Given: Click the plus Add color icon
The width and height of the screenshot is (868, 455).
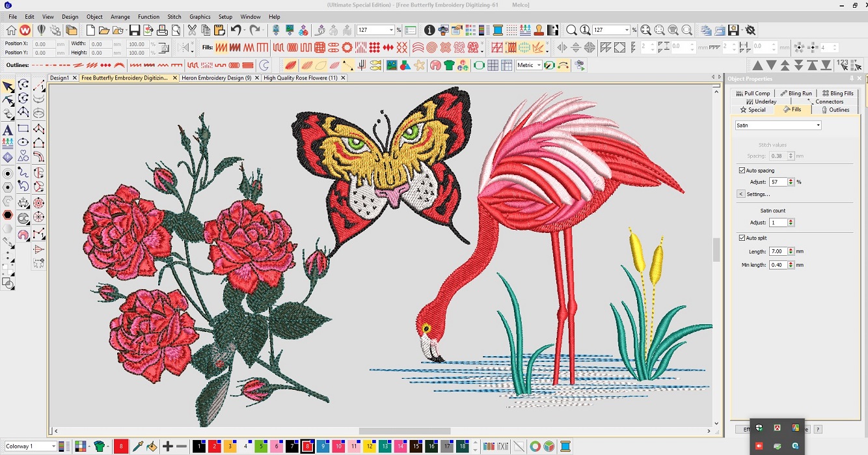Looking at the screenshot, I should (167, 447).
